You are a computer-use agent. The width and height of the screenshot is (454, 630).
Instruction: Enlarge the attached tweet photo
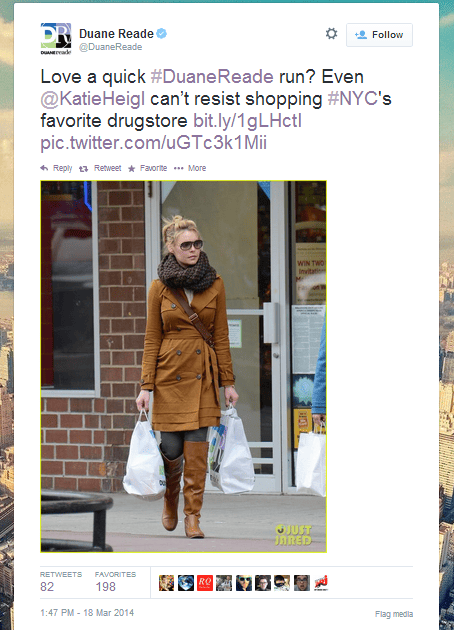[x=184, y=366]
